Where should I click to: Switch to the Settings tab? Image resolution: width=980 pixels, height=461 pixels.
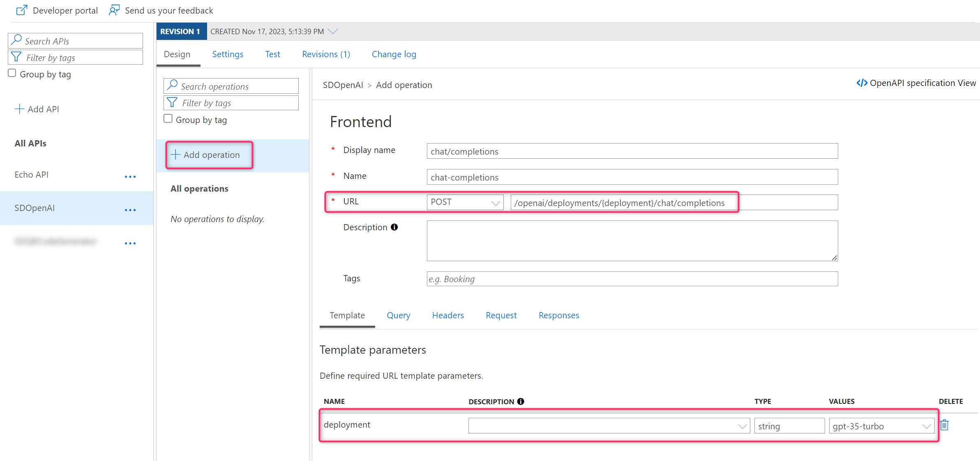228,54
